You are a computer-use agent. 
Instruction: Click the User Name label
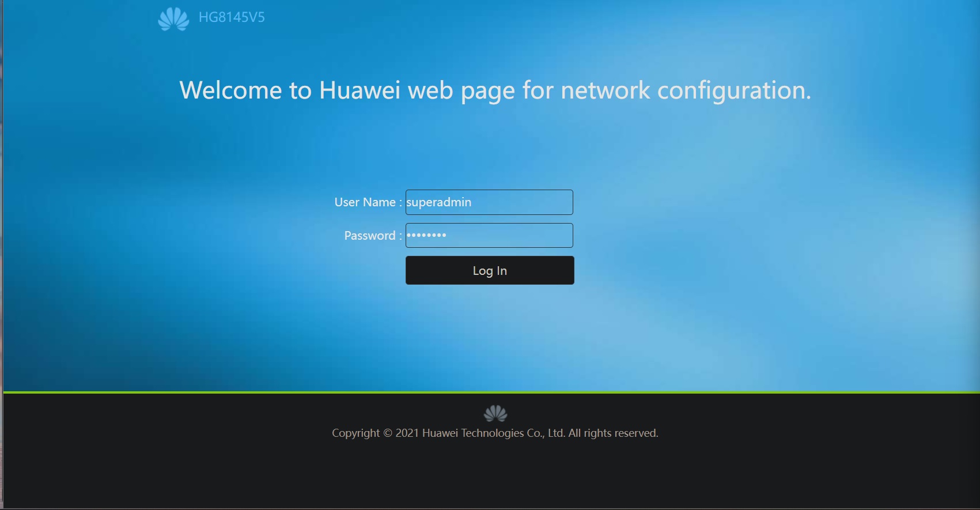[x=368, y=202]
